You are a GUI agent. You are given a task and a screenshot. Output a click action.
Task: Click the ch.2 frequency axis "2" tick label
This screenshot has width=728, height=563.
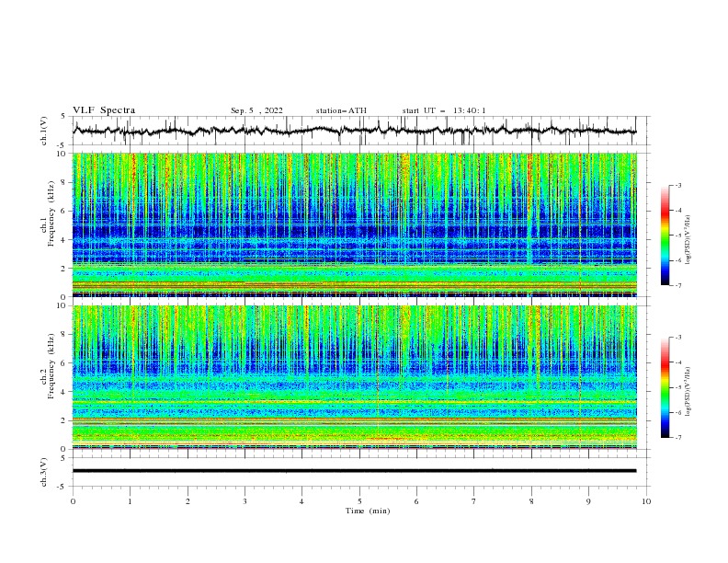64,420
